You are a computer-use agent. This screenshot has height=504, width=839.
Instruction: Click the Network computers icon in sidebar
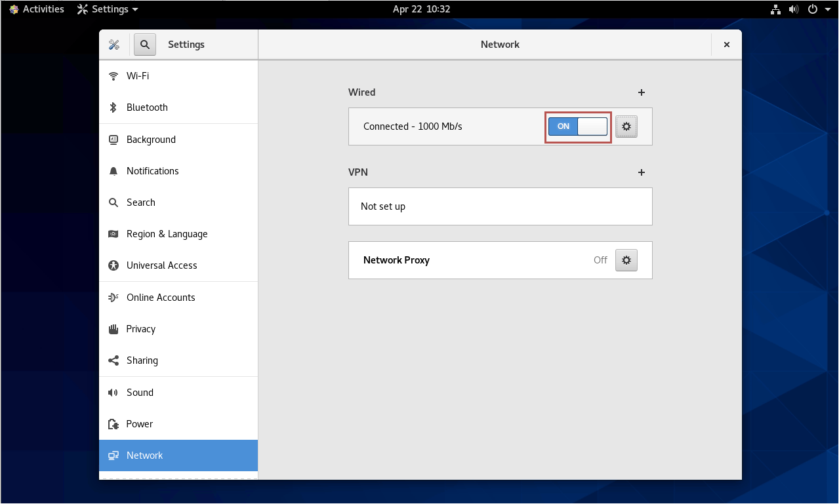[x=113, y=456]
